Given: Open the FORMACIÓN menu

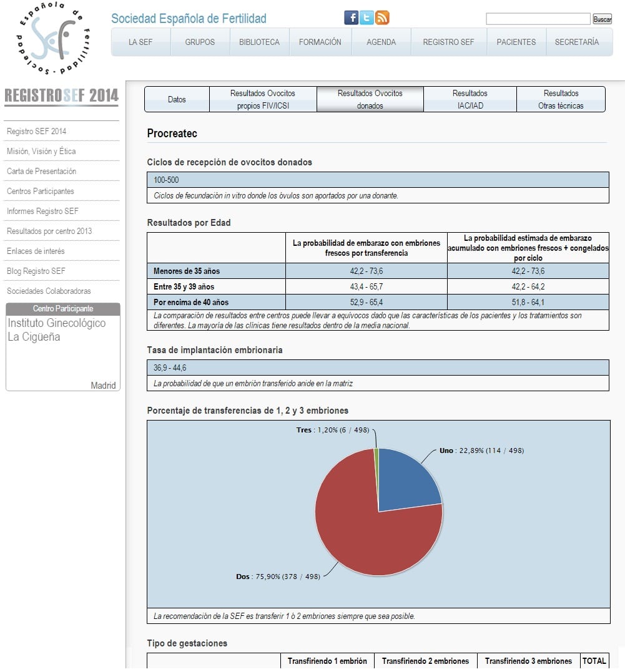Looking at the screenshot, I should (320, 42).
